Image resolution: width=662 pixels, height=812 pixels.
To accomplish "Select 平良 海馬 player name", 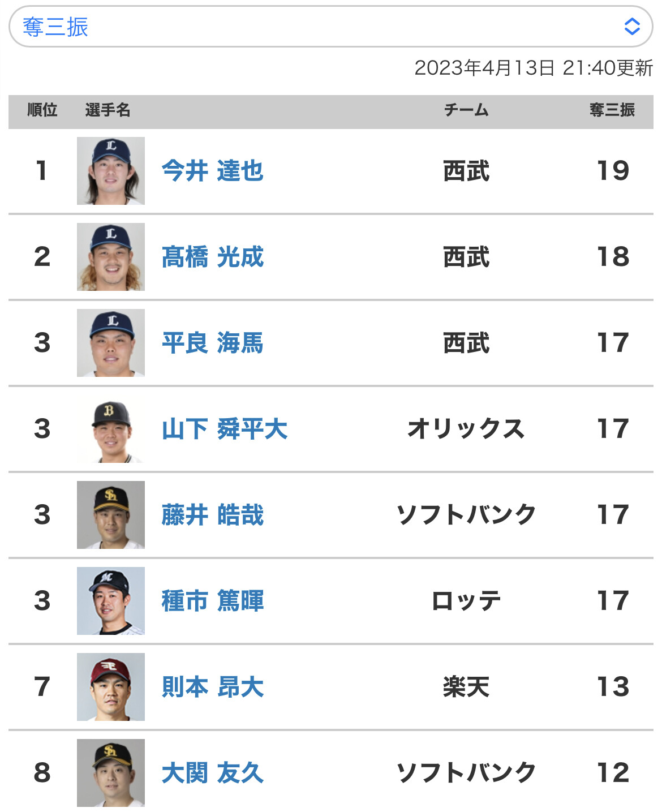I will (212, 343).
